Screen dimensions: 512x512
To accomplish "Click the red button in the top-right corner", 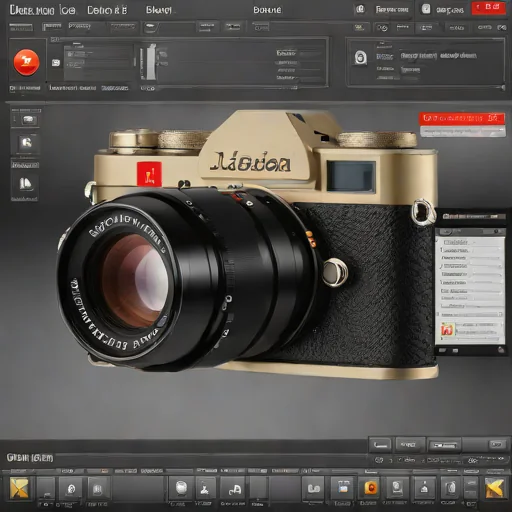I will [488, 8].
